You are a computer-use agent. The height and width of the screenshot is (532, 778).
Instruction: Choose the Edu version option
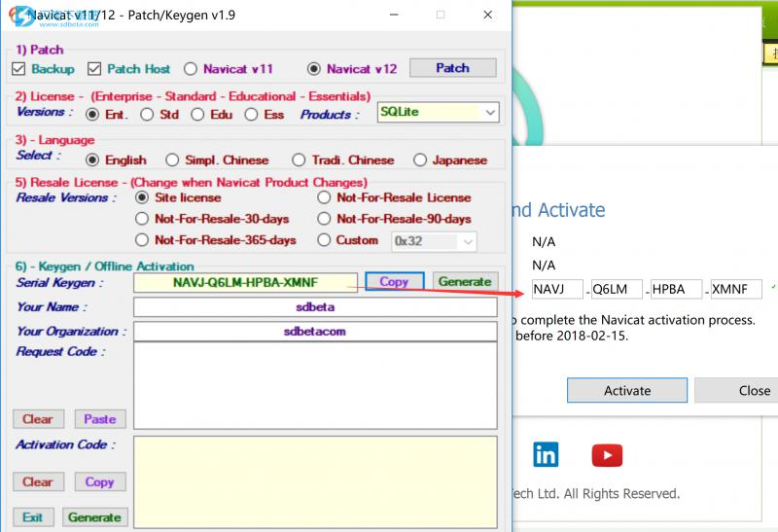click(x=197, y=115)
